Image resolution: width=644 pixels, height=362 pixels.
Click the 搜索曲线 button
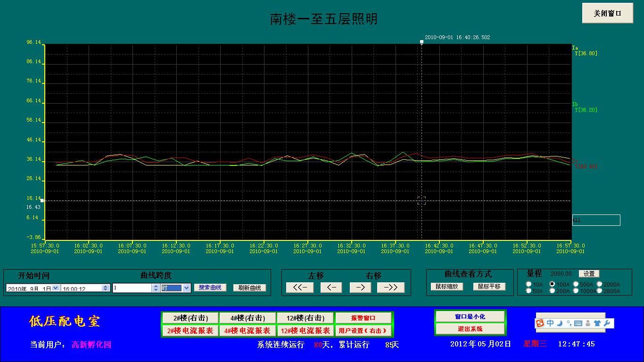point(210,288)
